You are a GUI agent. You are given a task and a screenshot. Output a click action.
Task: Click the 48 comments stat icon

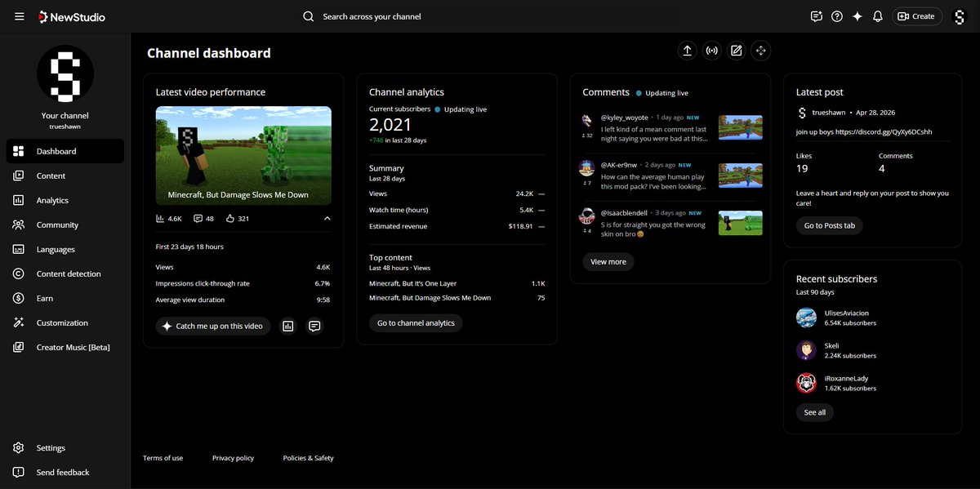click(198, 219)
